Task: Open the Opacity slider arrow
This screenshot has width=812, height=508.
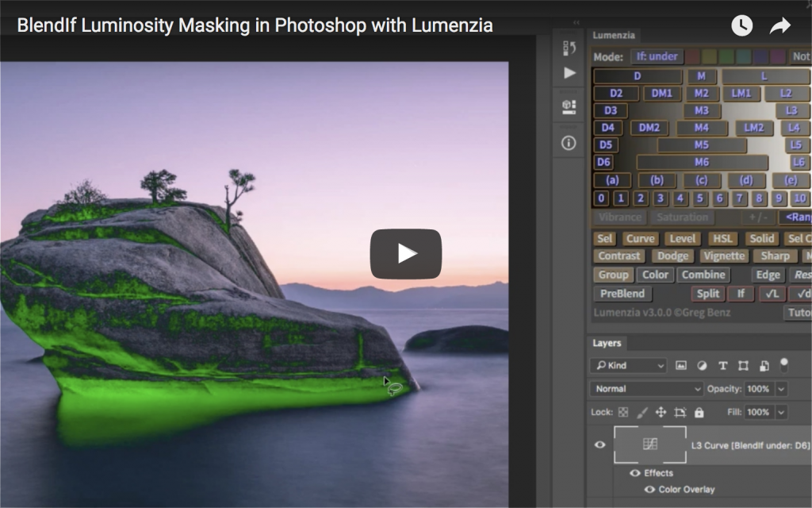Action: pos(781,389)
